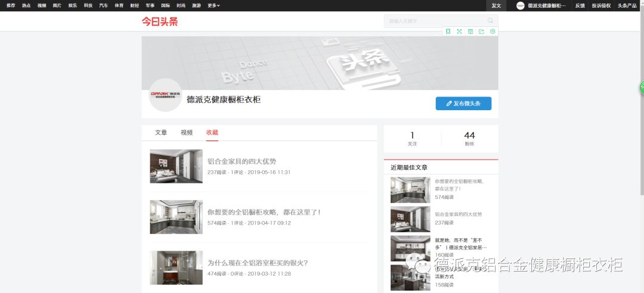This screenshot has height=293, width=644.
Task: Switch to the 视频 tab under the profile
Action: (187, 133)
